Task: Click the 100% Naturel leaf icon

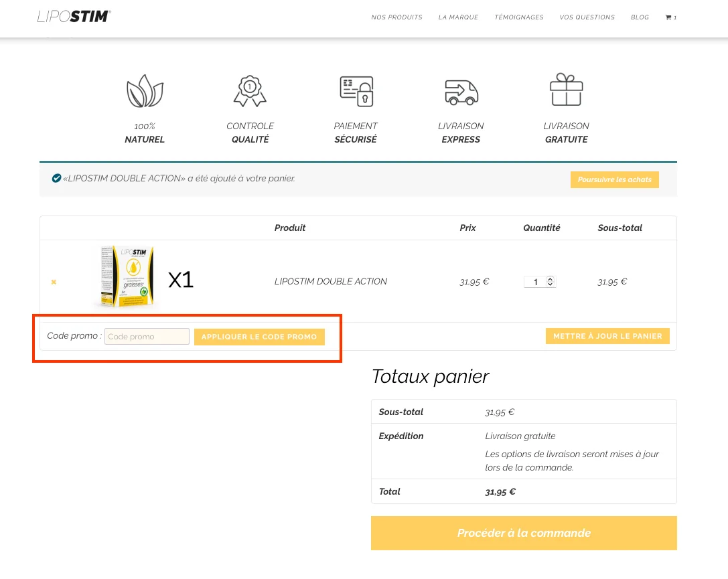Action: [x=145, y=91]
